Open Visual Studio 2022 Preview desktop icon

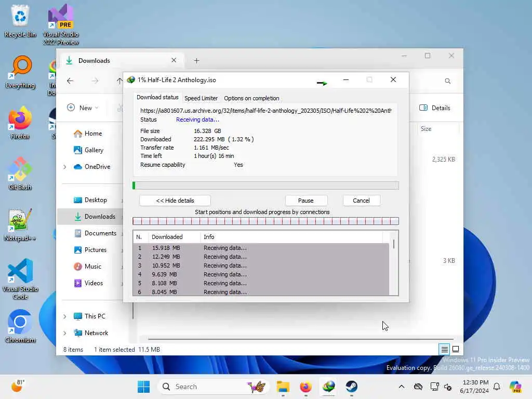pyautogui.click(x=61, y=24)
